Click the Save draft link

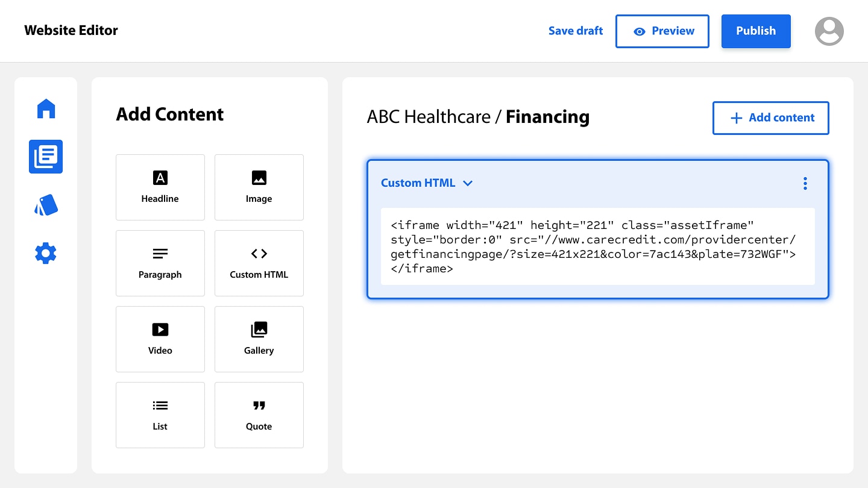[x=576, y=31]
